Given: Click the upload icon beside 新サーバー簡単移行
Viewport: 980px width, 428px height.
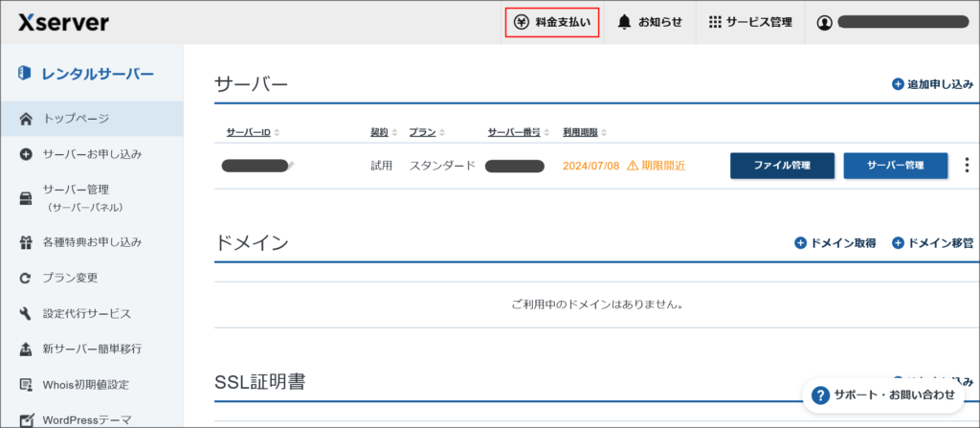Looking at the screenshot, I should (x=26, y=349).
